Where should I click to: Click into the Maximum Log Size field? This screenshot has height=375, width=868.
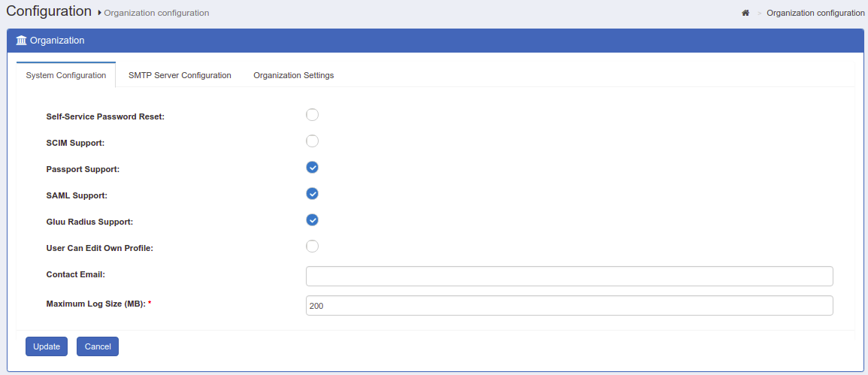(569, 306)
